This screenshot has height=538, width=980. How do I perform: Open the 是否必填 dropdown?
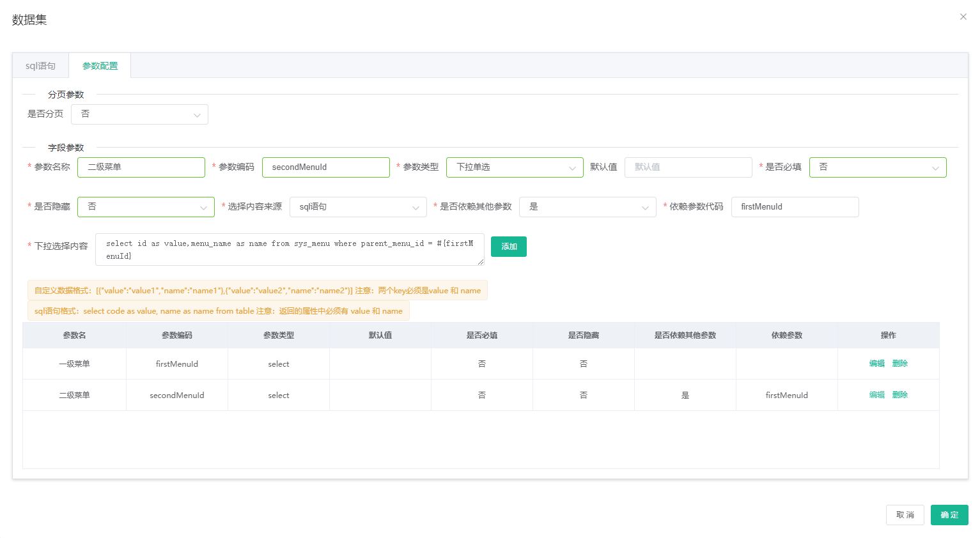[878, 167]
